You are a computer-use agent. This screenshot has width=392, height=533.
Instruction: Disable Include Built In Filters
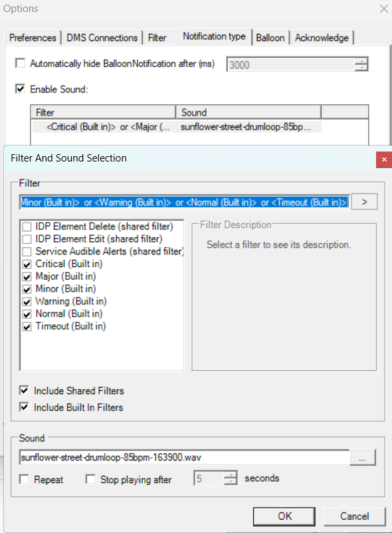(x=24, y=407)
